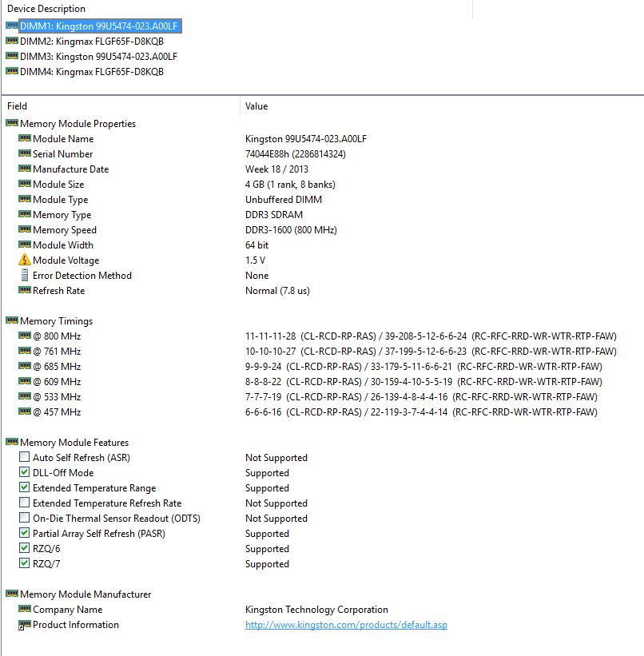Click the '1.5 V' voltage value
Image resolution: width=644 pixels, height=656 pixels.
point(255,260)
